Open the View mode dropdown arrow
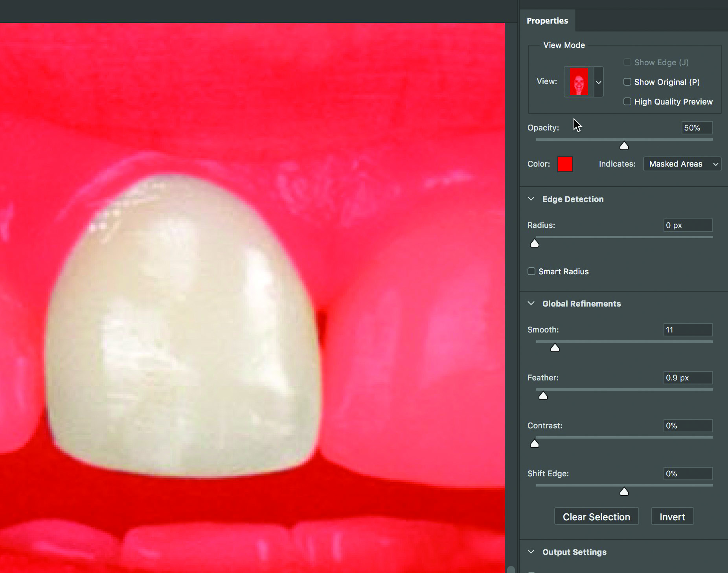 click(599, 82)
